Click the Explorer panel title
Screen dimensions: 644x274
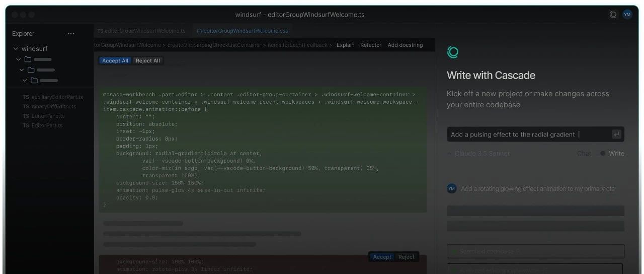[23, 34]
